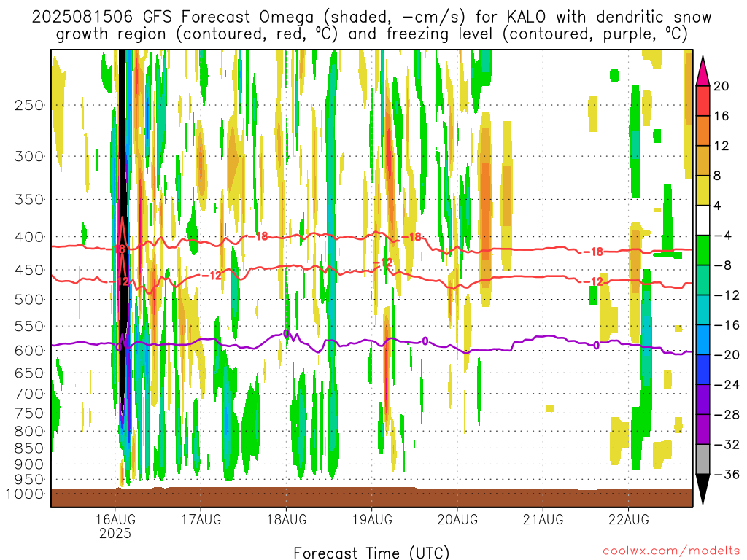This screenshot has width=747, height=560.
Task: Click the colorbar value 8
Action: [717, 176]
